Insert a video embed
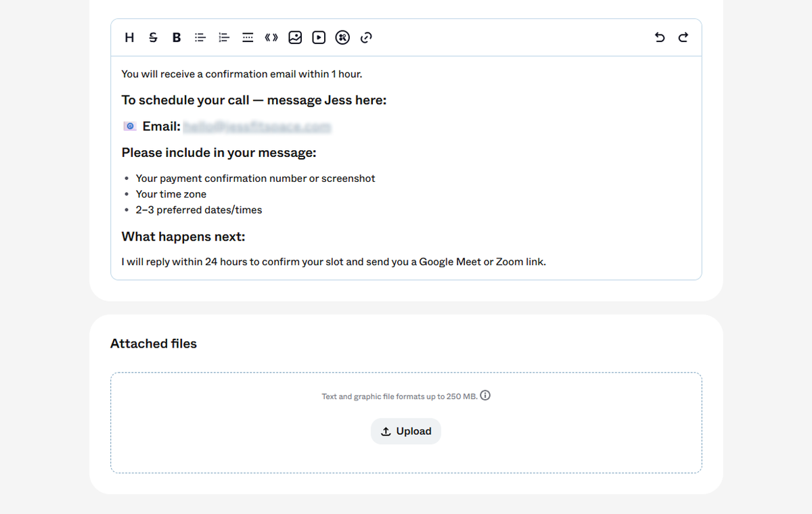 (x=319, y=38)
